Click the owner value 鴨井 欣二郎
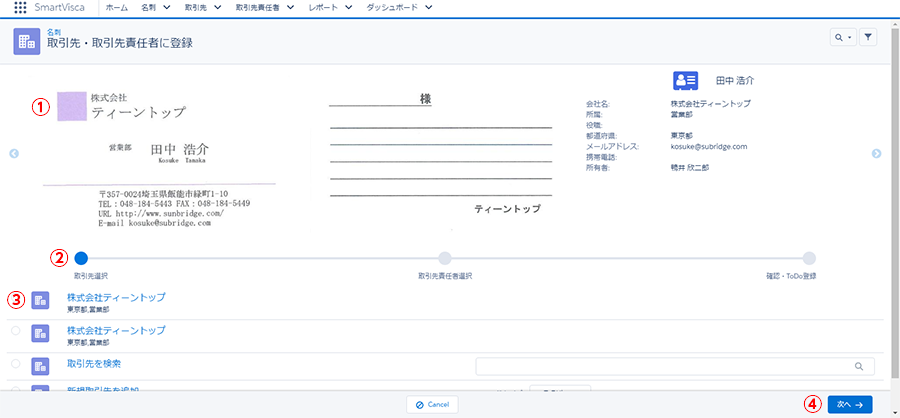Screen dimensions: 900x418 click(x=690, y=168)
